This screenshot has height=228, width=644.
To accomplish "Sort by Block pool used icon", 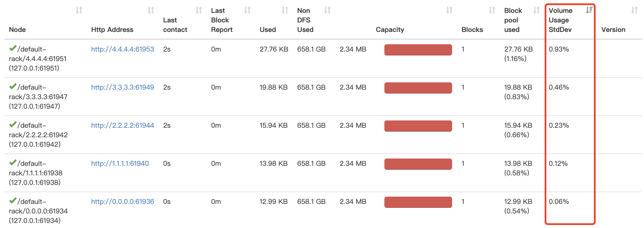I will (536, 10).
